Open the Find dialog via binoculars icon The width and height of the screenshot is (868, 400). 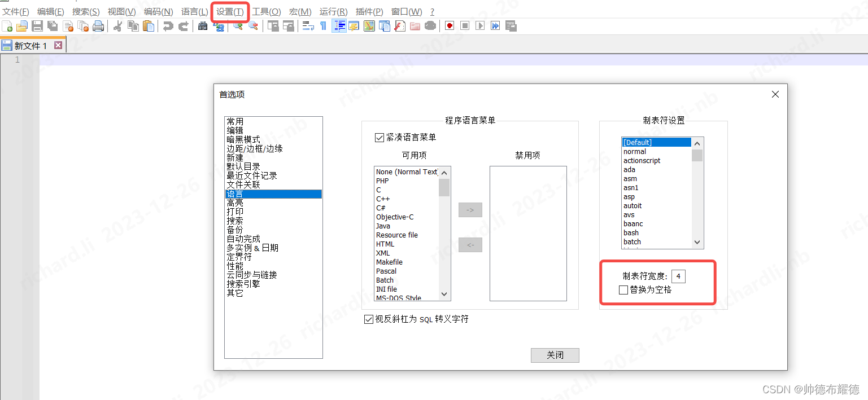pyautogui.click(x=202, y=26)
